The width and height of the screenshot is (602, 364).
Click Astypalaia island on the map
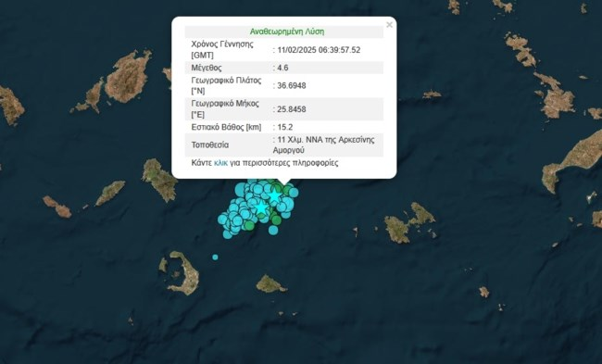tap(409, 223)
